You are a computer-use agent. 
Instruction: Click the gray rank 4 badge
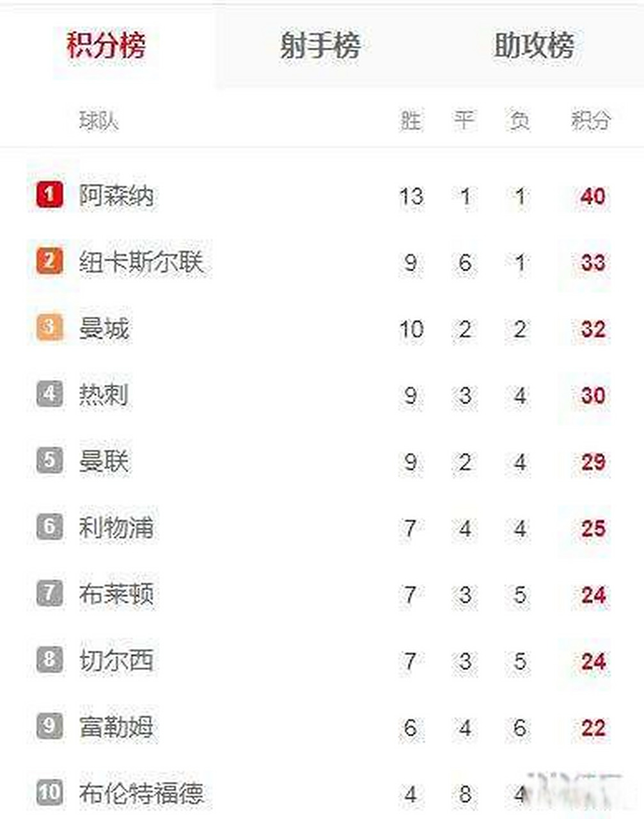[50, 394]
